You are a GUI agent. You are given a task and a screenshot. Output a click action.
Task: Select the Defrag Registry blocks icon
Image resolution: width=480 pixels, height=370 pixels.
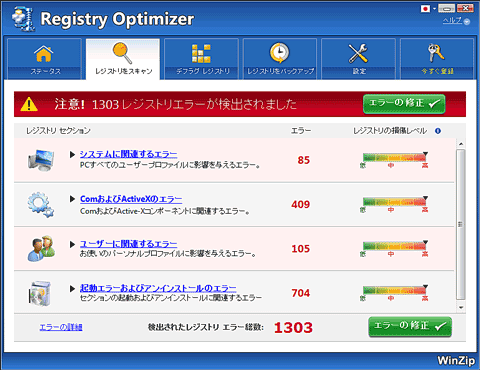(201, 53)
